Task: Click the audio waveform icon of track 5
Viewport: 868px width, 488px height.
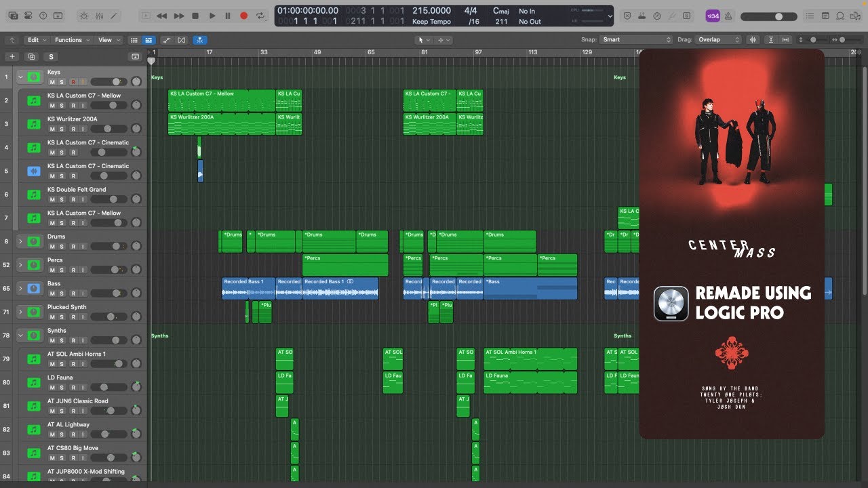Action: coord(33,171)
